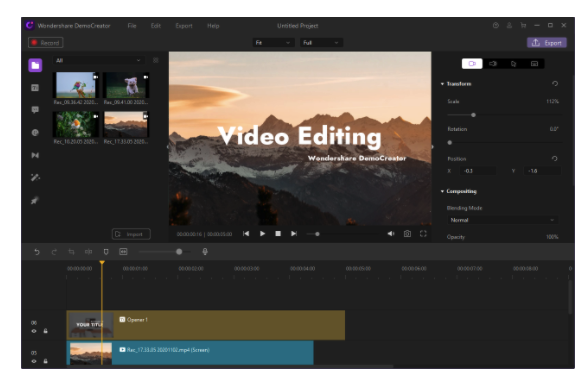Screen dimensions: 585x390
Task: Jump to previous frame in preview
Action: (246, 234)
